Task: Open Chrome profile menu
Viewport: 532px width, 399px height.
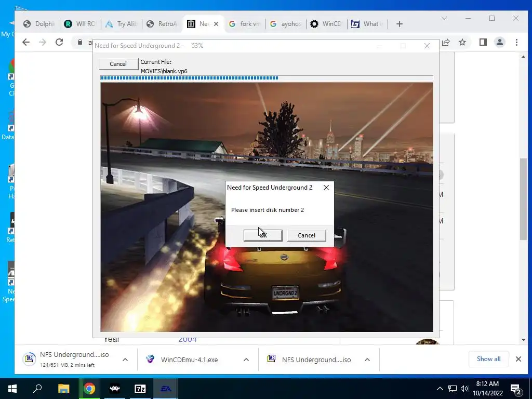Action: coord(500,42)
